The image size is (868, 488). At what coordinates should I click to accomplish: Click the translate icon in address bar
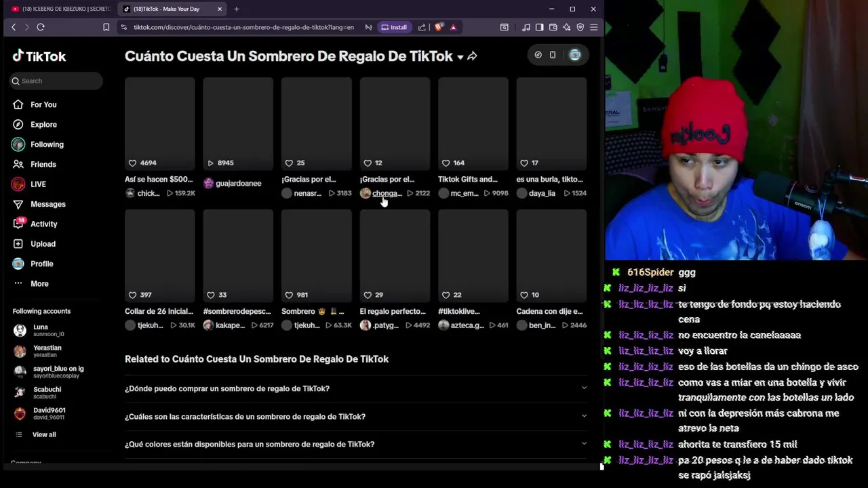tap(368, 27)
